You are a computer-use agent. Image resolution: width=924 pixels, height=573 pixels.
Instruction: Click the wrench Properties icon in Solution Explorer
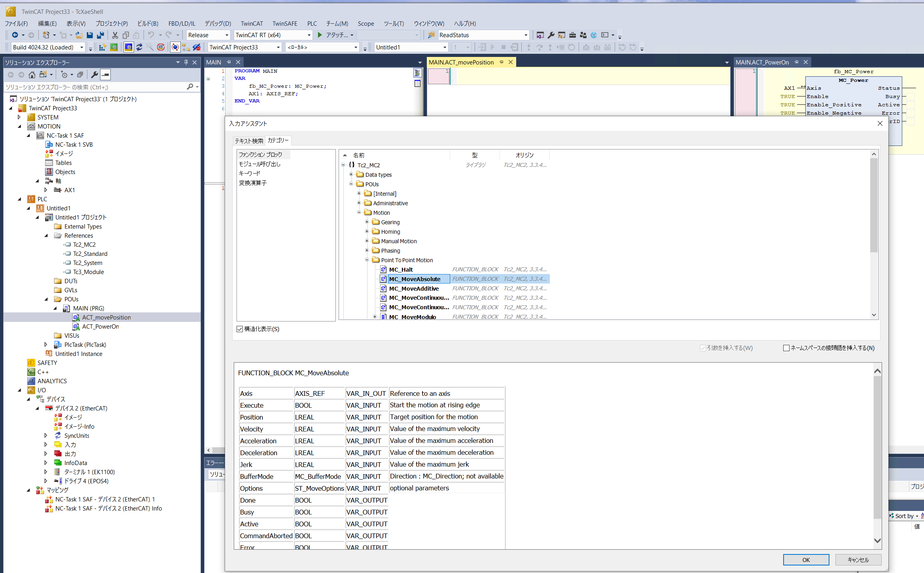coord(94,75)
